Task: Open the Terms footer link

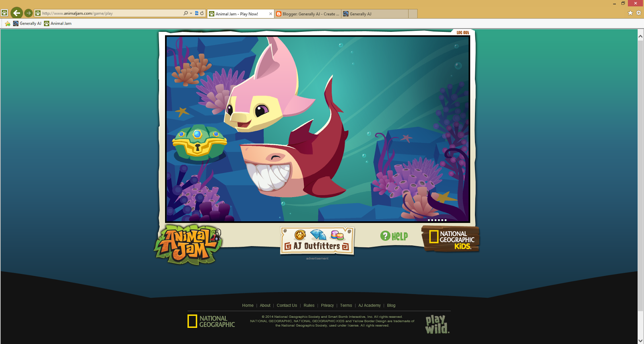Action: click(x=346, y=305)
